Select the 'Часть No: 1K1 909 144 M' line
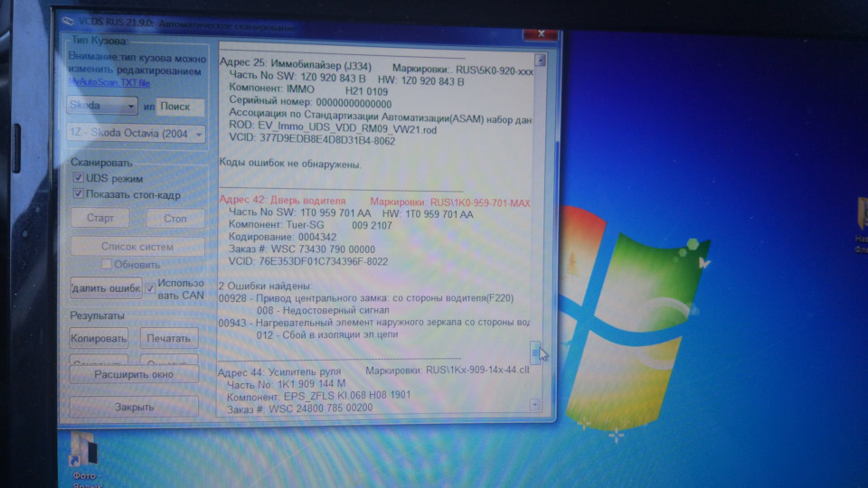Image resolution: width=868 pixels, height=488 pixels. click(287, 384)
